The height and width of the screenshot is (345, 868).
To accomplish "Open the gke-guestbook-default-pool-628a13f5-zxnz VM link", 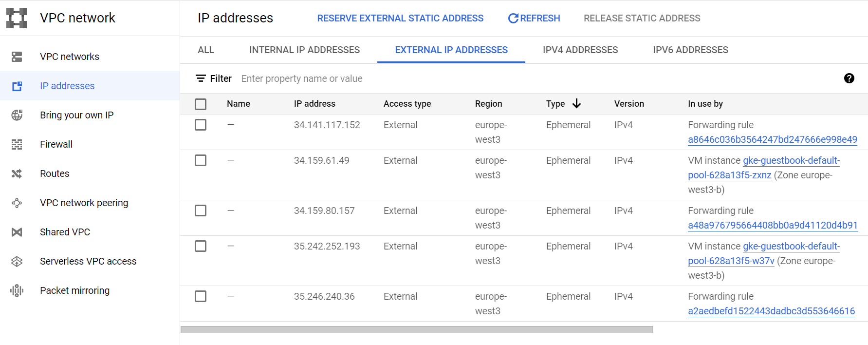I will (x=791, y=161).
